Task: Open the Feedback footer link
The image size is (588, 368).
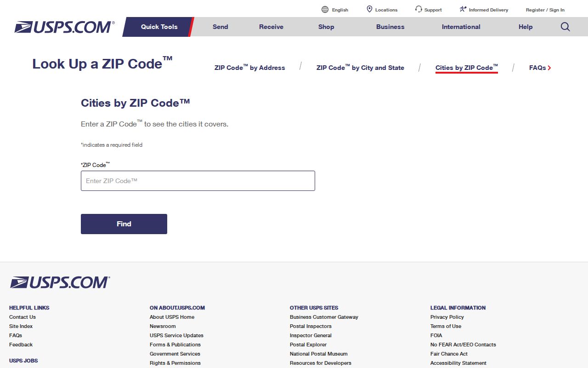Action: (x=21, y=345)
